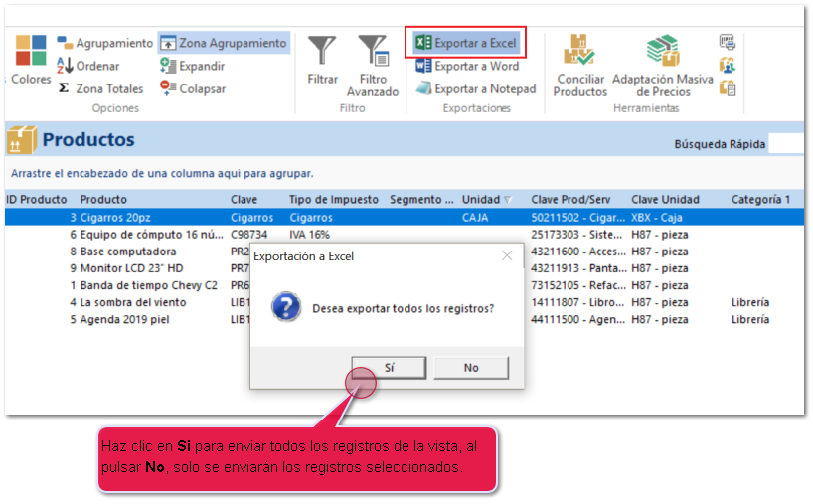Click the XBX - Caja cell
This screenshot has width=813, height=504.
pyautogui.click(x=656, y=217)
